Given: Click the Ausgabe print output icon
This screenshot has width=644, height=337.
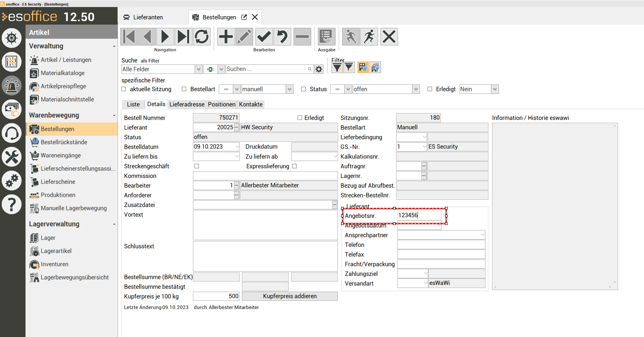Looking at the screenshot, I should pos(326,37).
